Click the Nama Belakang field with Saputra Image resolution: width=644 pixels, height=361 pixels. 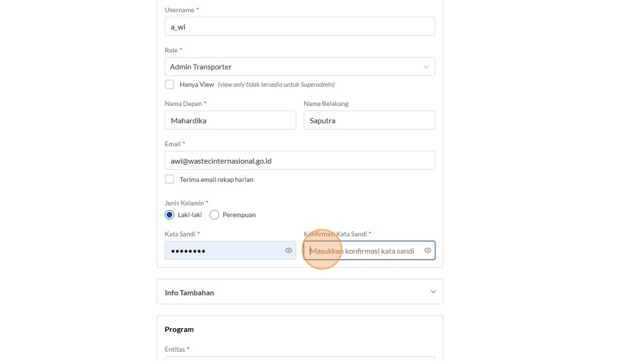tap(369, 120)
